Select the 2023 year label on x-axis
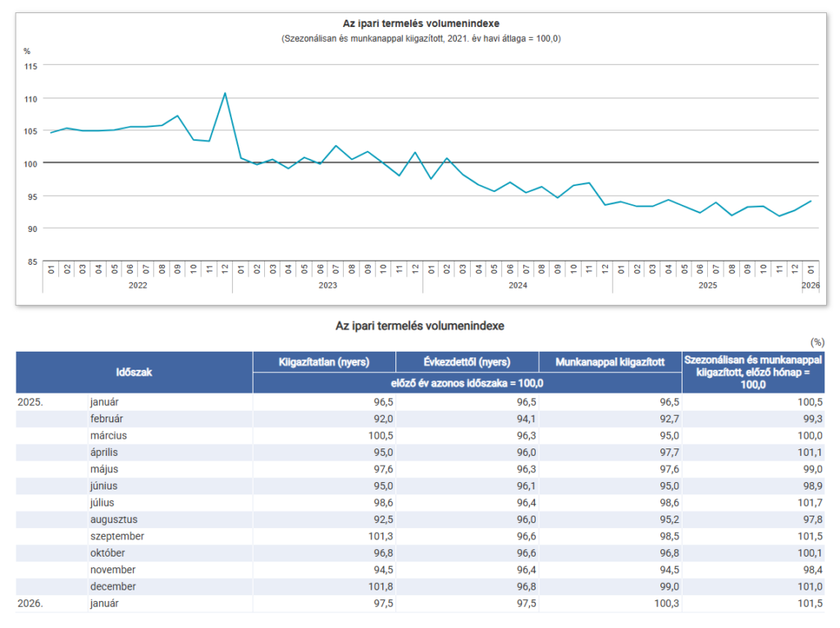Screen dimensions: 840x628 click(327, 285)
